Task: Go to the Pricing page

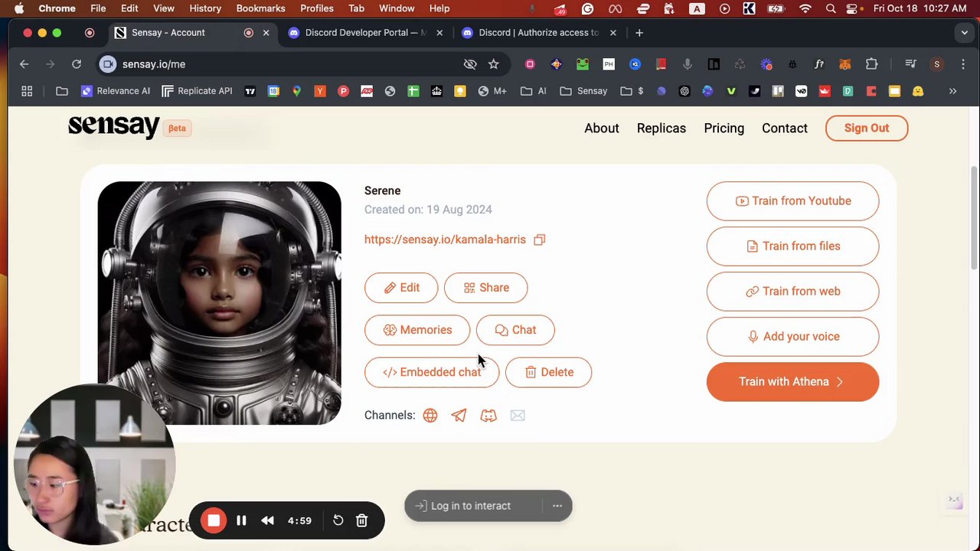Action: 724,129
